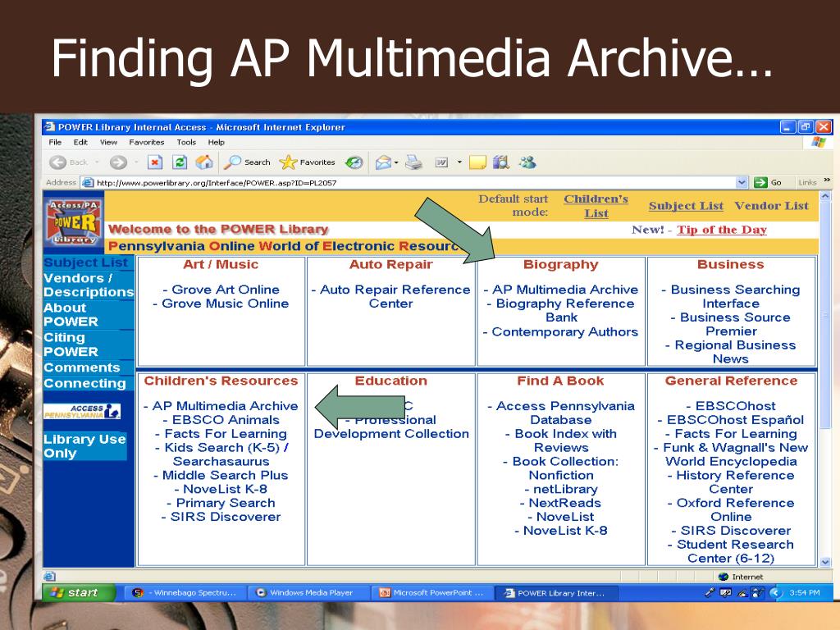Click the Back navigation arrow

pyautogui.click(x=58, y=162)
